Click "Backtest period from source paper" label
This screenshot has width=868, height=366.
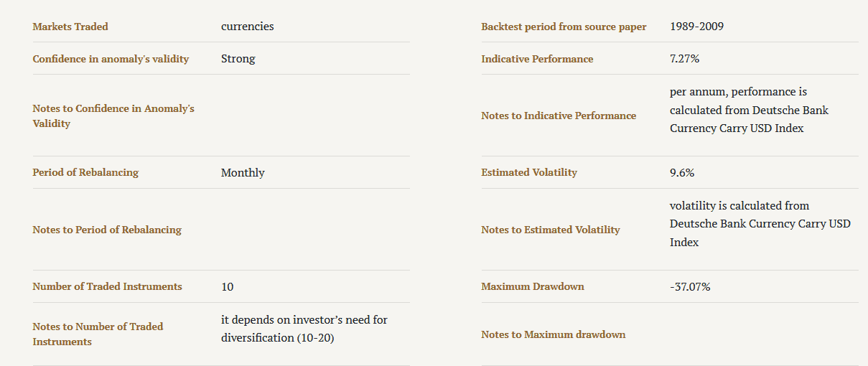coord(564,27)
